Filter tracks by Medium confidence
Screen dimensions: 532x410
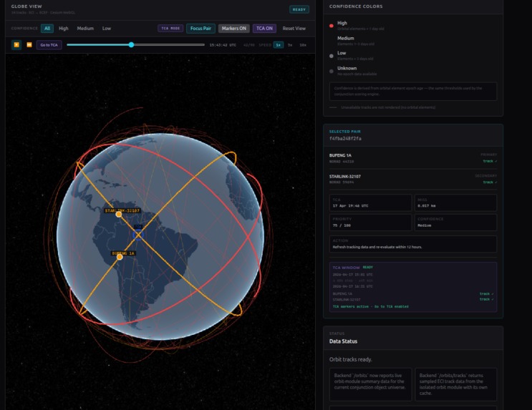[x=85, y=29]
